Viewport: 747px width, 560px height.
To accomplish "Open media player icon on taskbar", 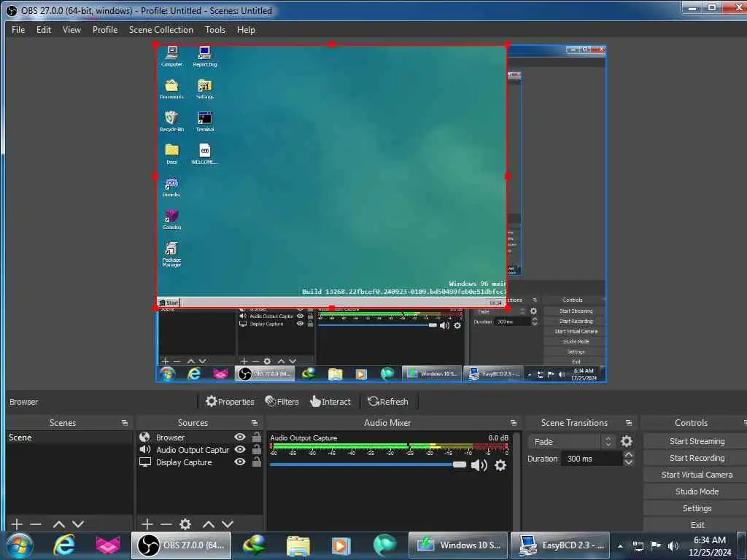I will pyautogui.click(x=341, y=545).
